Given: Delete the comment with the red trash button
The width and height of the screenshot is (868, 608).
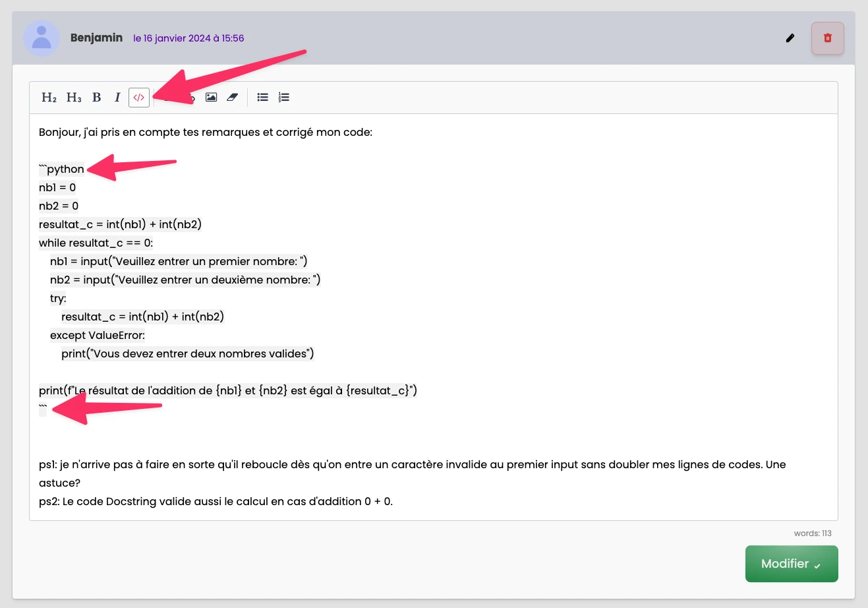Looking at the screenshot, I should click(x=828, y=38).
